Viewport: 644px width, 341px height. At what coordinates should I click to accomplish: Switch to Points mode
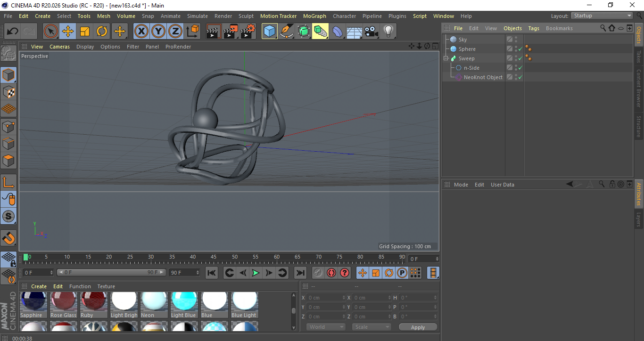pos(8,126)
